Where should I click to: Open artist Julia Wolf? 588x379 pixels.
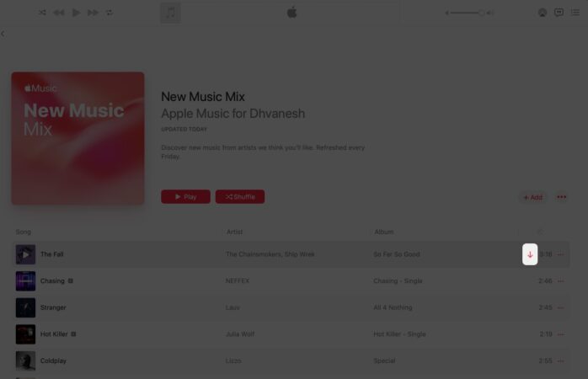(x=240, y=334)
